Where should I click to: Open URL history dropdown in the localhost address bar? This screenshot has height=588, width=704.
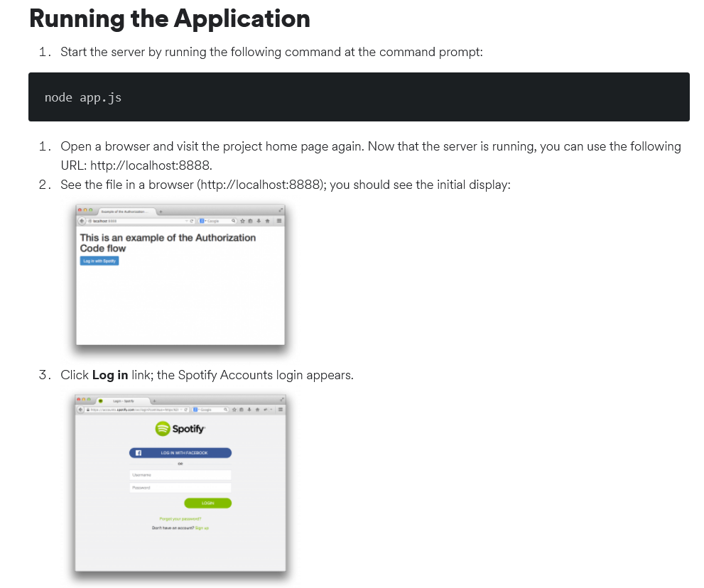(x=186, y=221)
